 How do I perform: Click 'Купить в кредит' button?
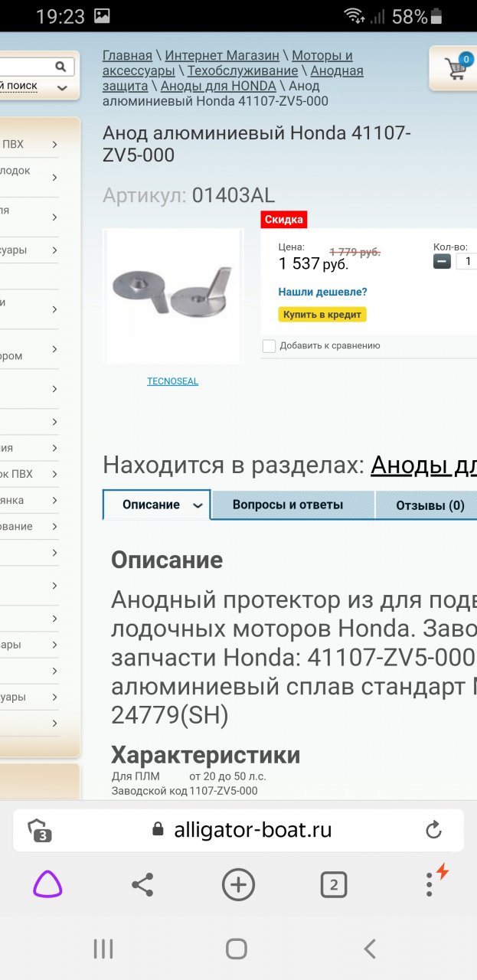click(x=322, y=315)
